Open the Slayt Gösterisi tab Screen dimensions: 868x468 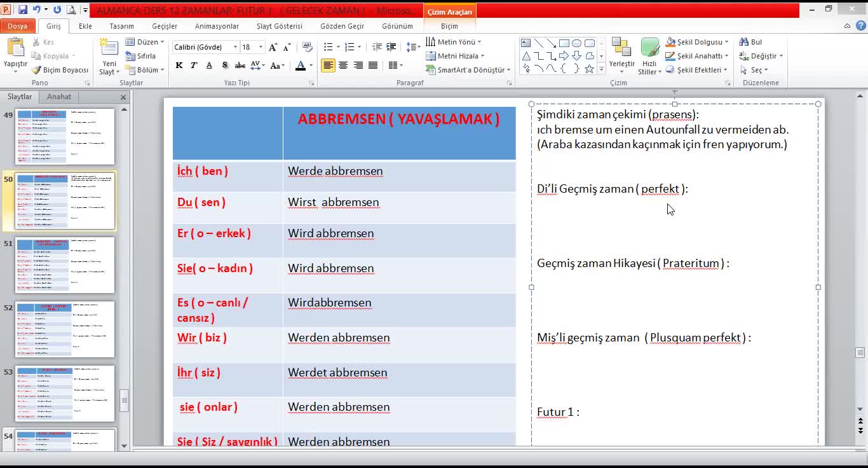[x=280, y=26]
